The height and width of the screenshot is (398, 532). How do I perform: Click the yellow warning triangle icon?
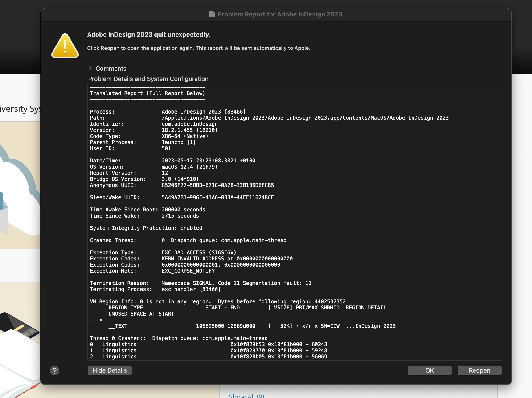coord(65,46)
